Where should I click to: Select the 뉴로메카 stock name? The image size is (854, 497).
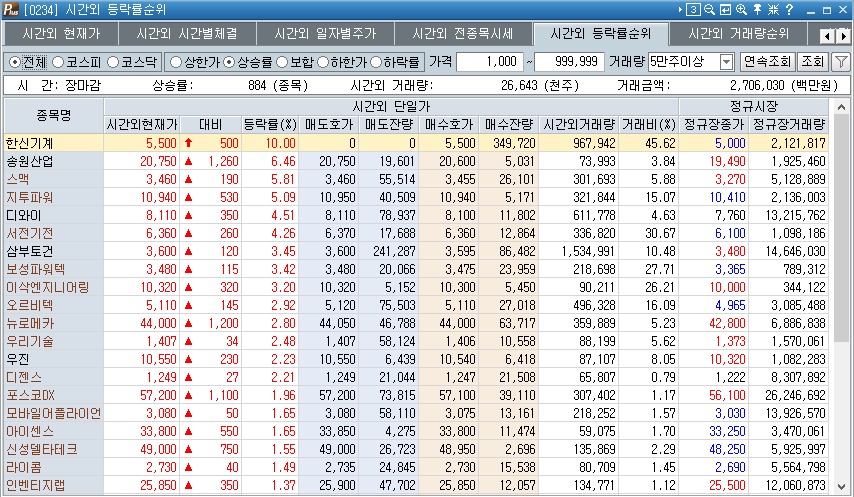pos(29,323)
